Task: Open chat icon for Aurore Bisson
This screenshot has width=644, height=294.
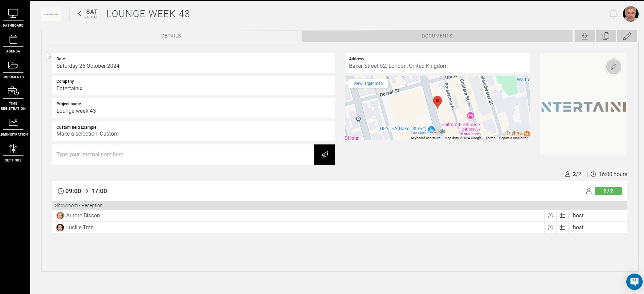Action: (550, 216)
